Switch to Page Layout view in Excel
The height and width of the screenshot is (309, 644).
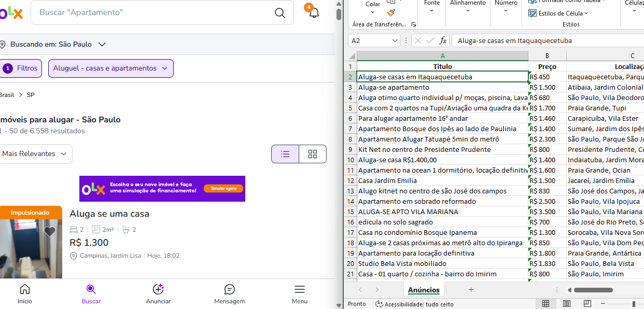click(x=567, y=304)
